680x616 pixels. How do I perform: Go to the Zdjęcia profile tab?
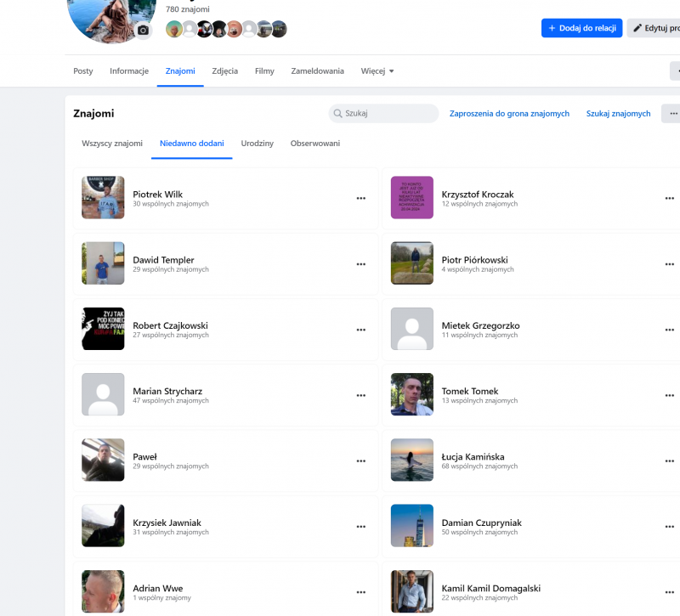(x=225, y=71)
